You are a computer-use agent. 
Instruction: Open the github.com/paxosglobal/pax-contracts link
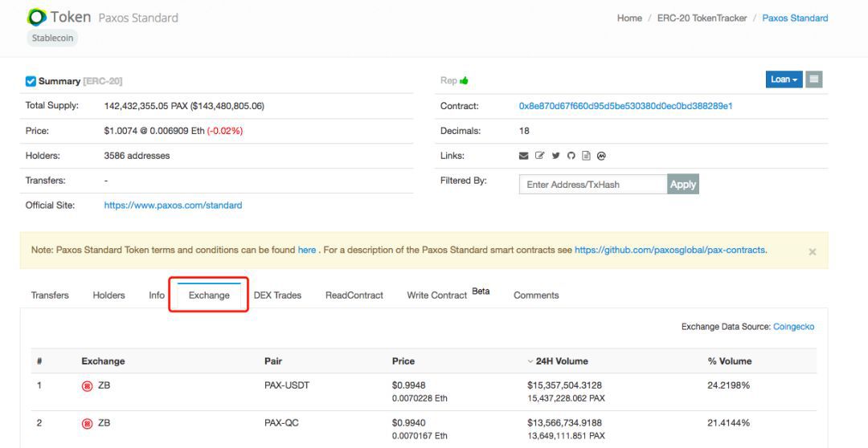coord(670,250)
